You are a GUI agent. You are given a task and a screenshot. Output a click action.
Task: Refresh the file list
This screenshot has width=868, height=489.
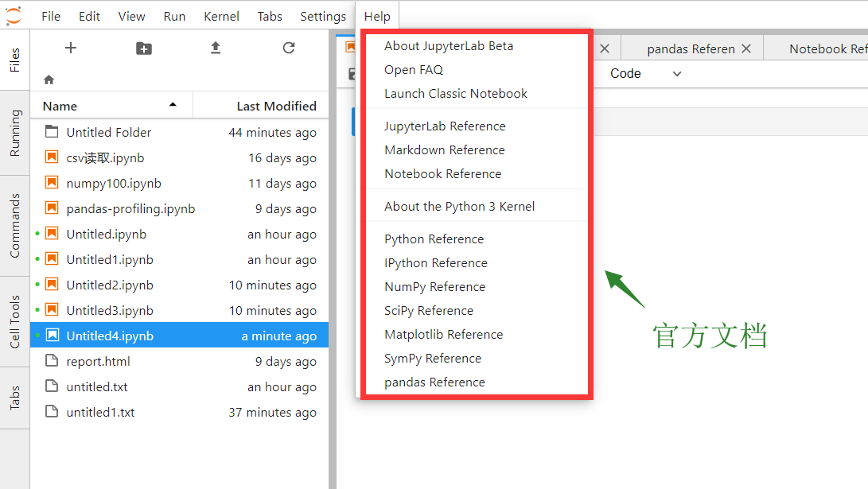pos(289,49)
